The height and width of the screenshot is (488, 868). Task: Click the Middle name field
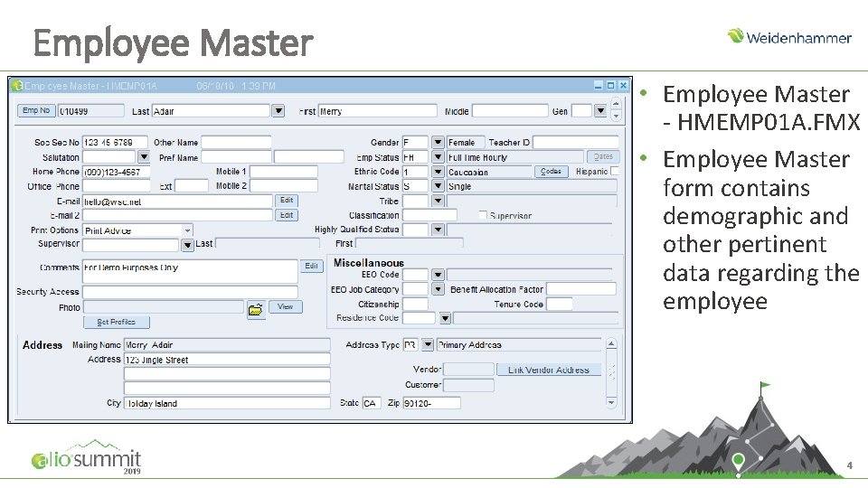pos(510,111)
